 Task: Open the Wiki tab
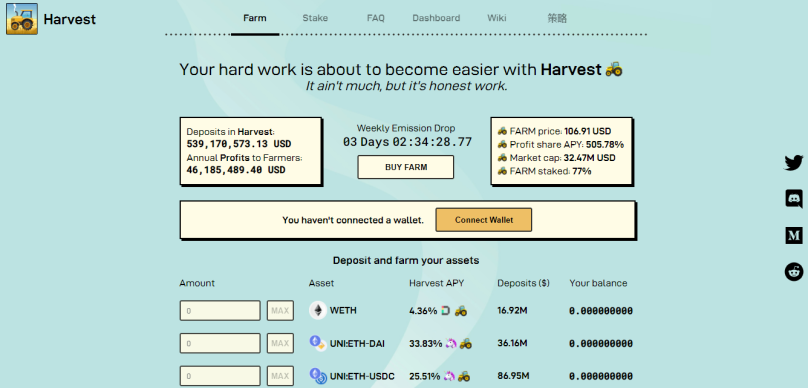(x=497, y=18)
